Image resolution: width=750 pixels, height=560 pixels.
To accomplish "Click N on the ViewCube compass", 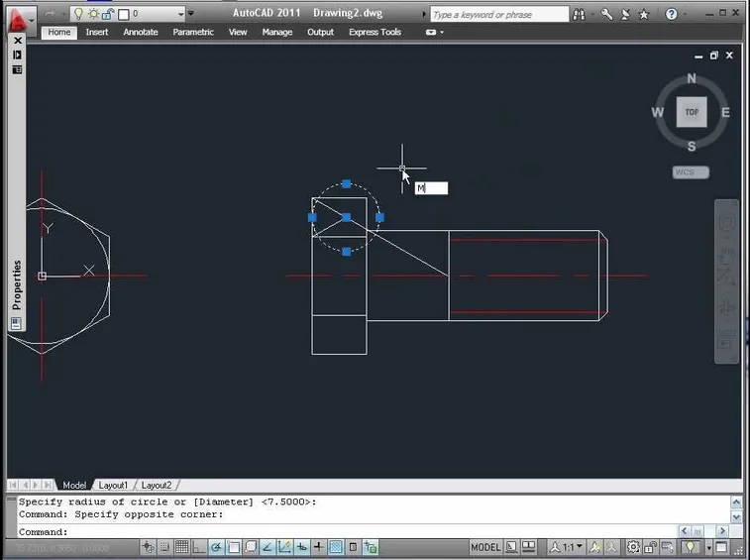I will [x=692, y=78].
